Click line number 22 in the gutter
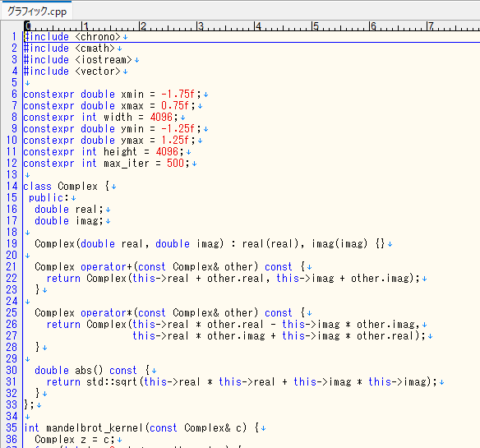This screenshot has width=480, height=448. tap(12, 279)
